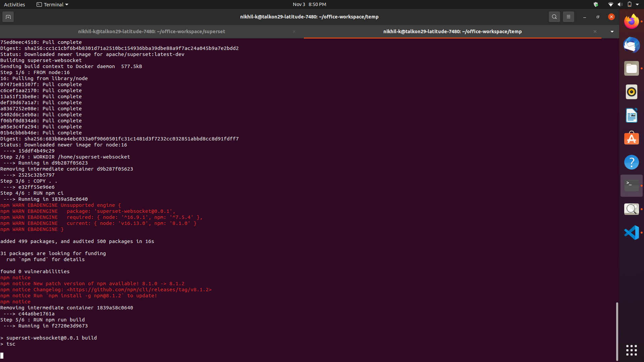
Task: Open the terminal hamburger menu
Action: pos(568,17)
